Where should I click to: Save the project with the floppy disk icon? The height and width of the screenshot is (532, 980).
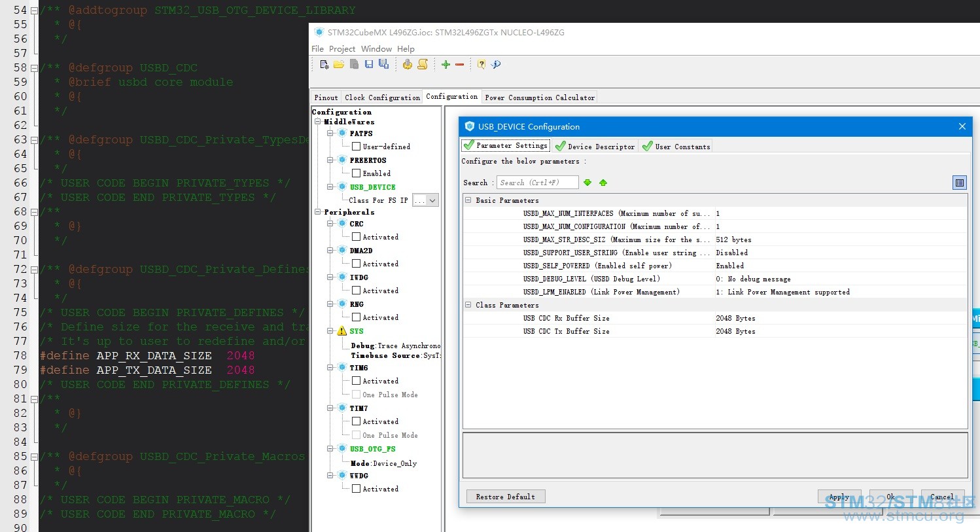pos(369,64)
